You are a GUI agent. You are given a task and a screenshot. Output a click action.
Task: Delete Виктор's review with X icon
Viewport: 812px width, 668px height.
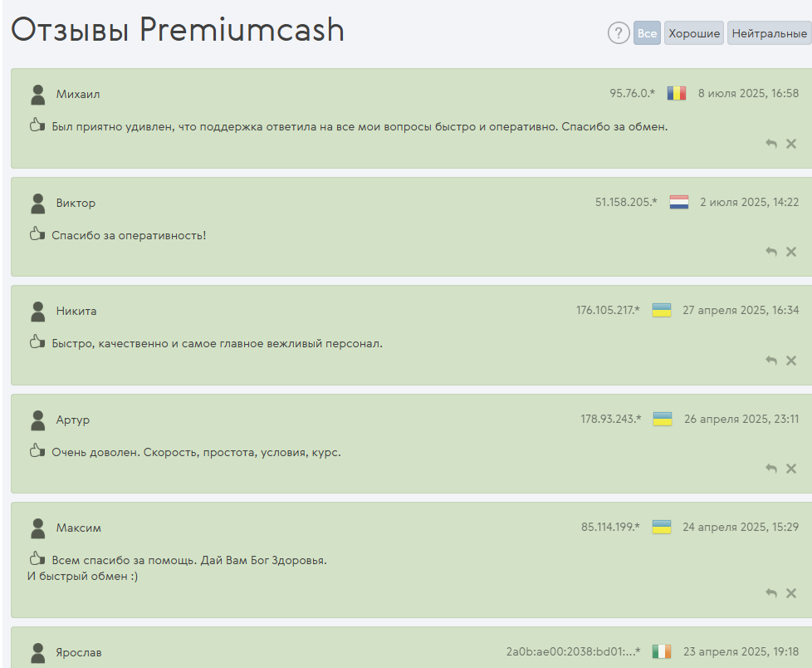[791, 252]
